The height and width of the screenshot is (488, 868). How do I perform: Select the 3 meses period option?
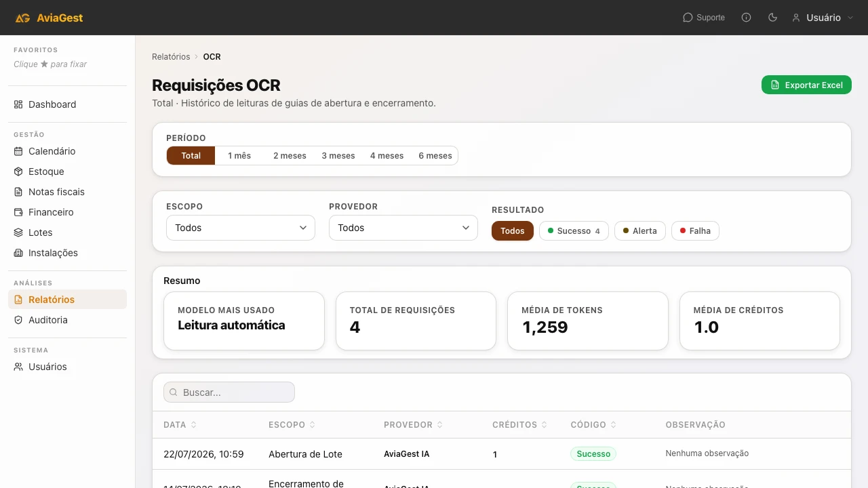click(338, 156)
